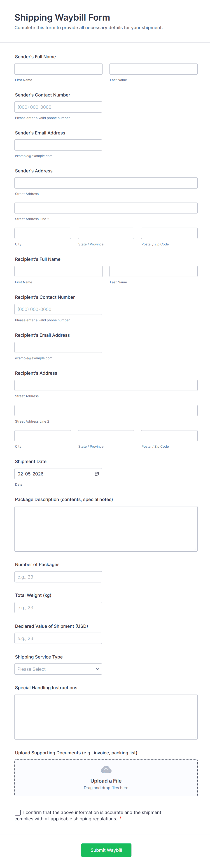Focus the Sender's Street Address field

[106, 183]
